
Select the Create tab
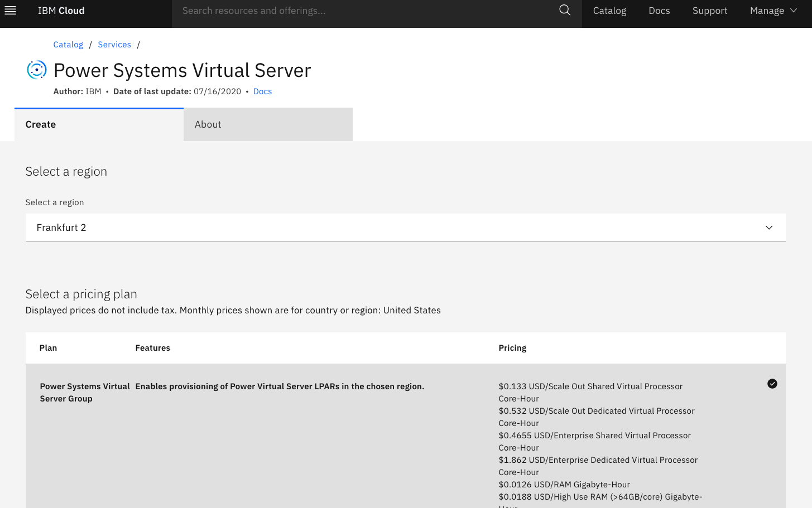point(99,124)
